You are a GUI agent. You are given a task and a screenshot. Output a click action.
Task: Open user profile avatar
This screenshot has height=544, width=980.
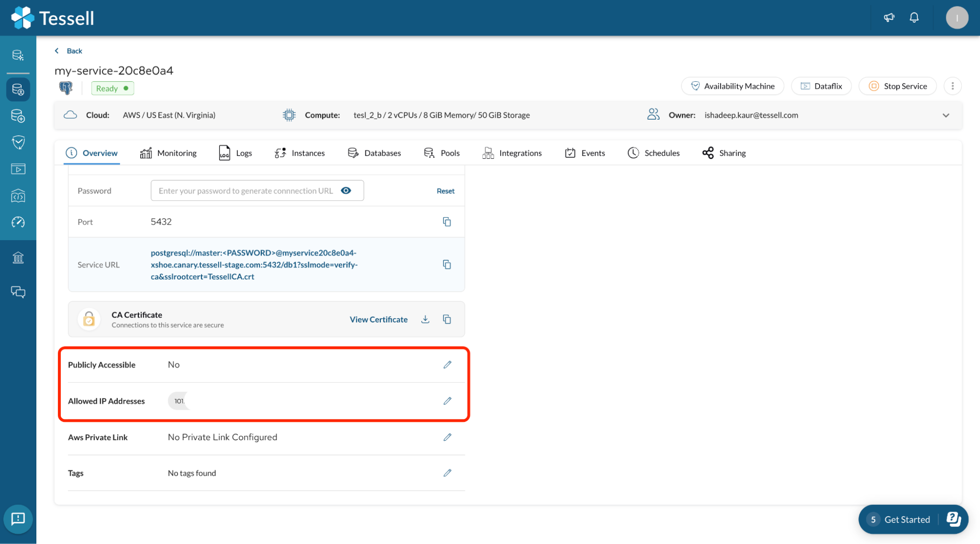(956, 18)
